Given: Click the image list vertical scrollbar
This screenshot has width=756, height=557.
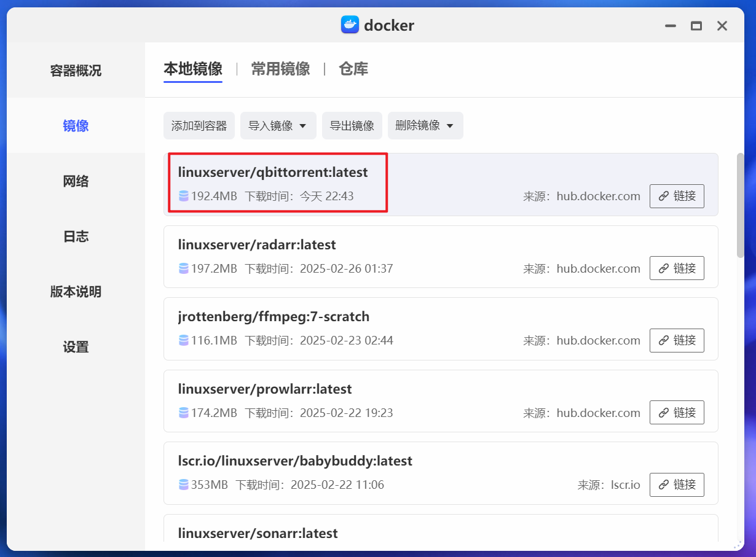Looking at the screenshot, I should click(x=741, y=206).
